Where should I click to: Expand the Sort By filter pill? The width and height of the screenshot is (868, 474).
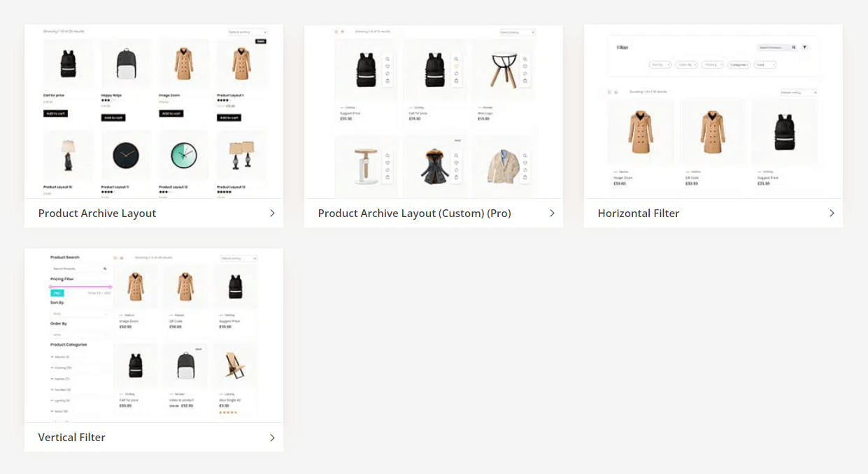pyautogui.click(x=660, y=65)
